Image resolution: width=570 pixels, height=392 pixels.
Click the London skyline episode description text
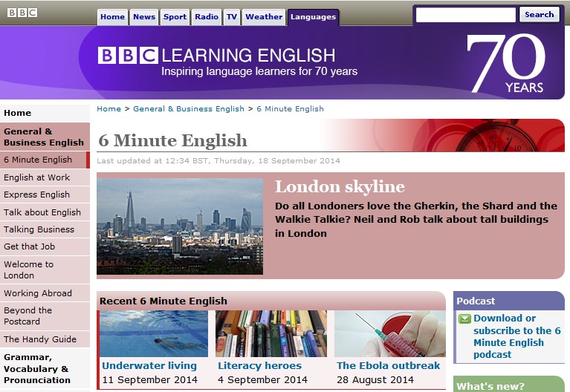[x=416, y=220]
